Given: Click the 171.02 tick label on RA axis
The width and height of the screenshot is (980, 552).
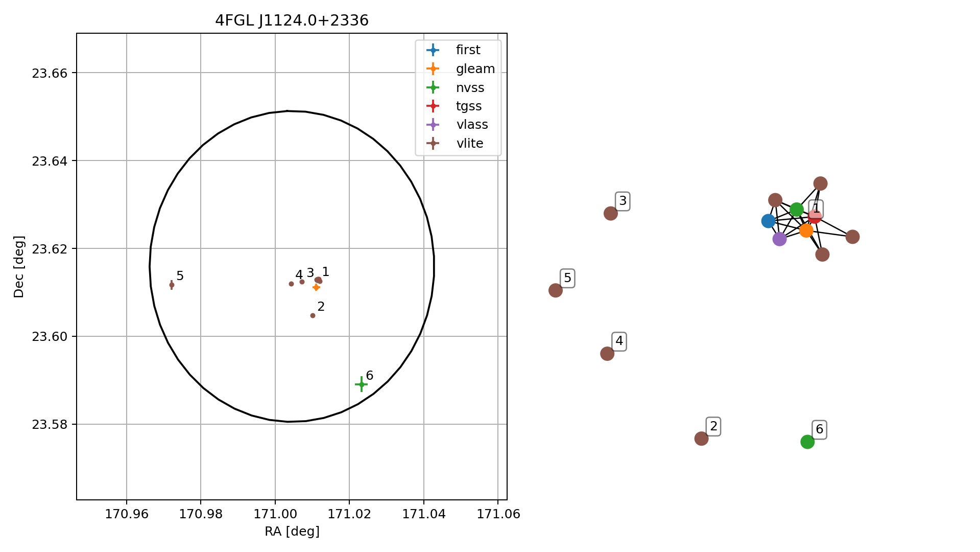Looking at the screenshot, I should point(349,514).
